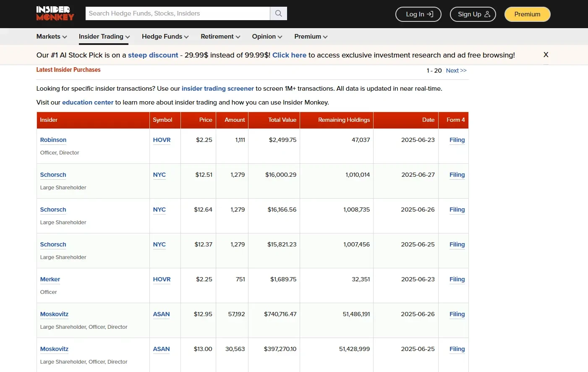Open ASAN symbol in $12.95 row

pyautogui.click(x=161, y=314)
